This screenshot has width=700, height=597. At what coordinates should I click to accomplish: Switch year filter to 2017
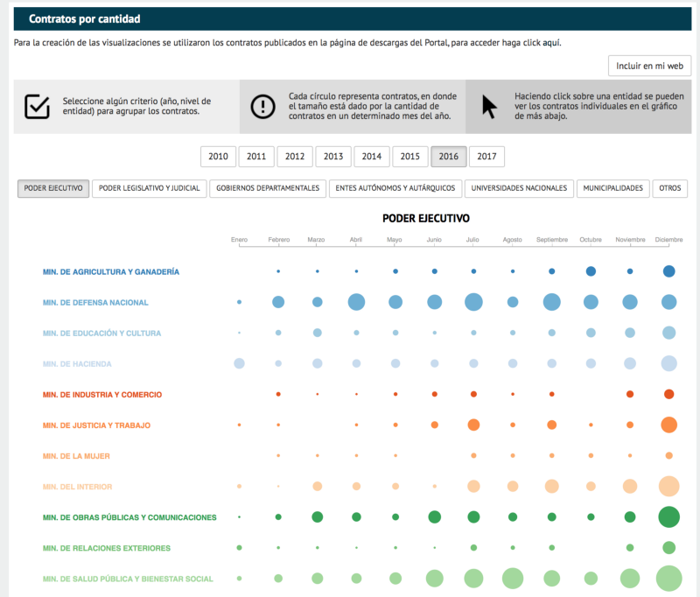[486, 157]
